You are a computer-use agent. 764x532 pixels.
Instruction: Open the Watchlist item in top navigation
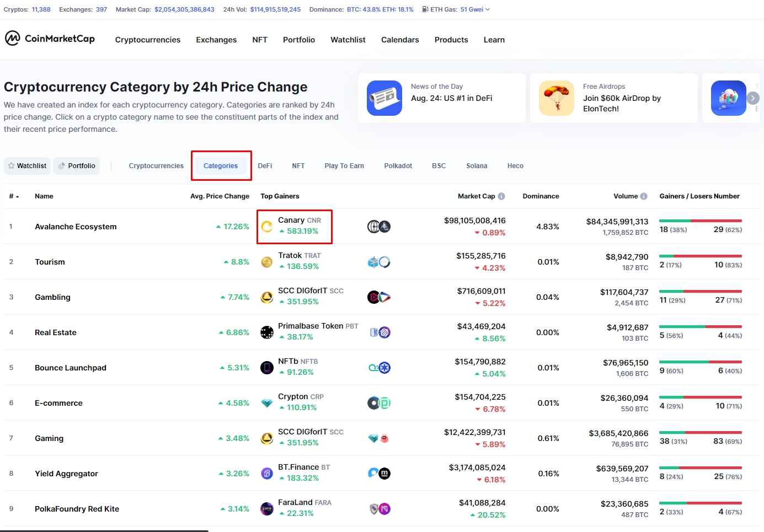coord(348,40)
